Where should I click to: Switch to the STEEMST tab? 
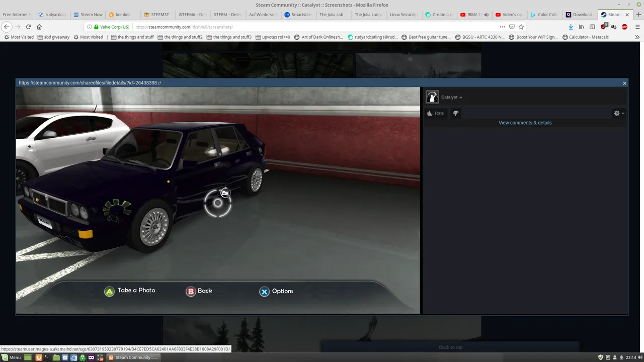click(157, 15)
